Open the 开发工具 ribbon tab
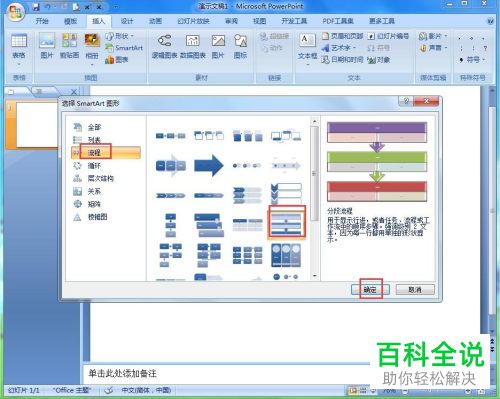This screenshot has height=399, width=500. [x=294, y=21]
